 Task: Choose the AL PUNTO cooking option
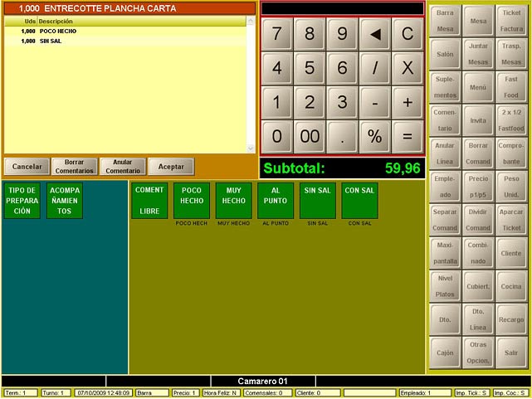click(x=276, y=201)
